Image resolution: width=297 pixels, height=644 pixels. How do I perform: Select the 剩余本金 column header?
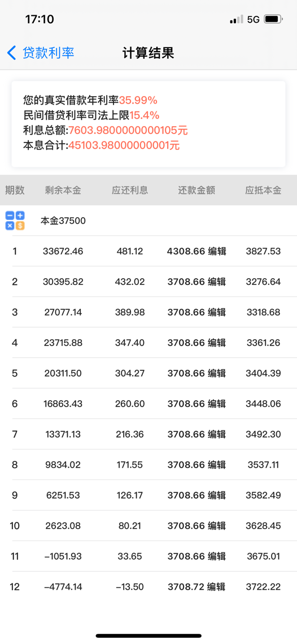pos(63,190)
